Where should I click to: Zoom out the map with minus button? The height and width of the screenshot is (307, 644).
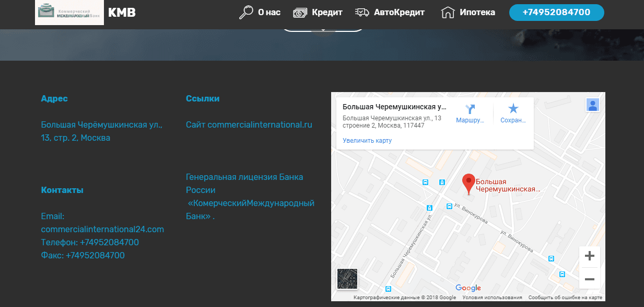(590, 279)
